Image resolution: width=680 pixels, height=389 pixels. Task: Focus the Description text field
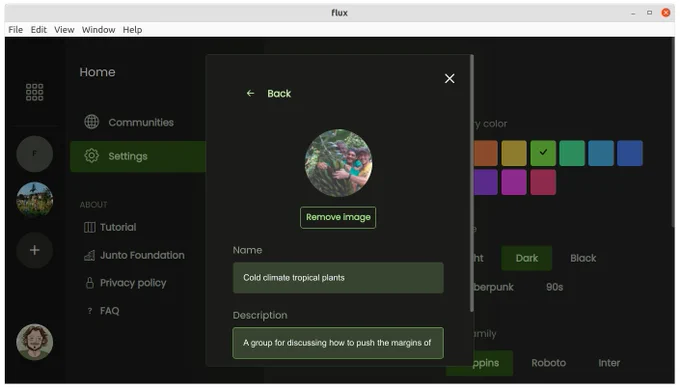338,343
